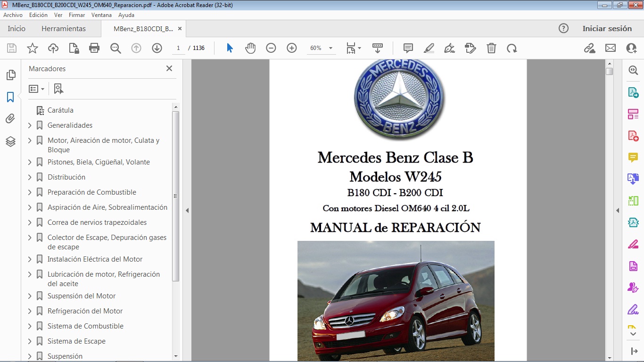This screenshot has width=644, height=362.
Task: Click the bookmarks panel scrollbar thumb
Action: [x=176, y=196]
